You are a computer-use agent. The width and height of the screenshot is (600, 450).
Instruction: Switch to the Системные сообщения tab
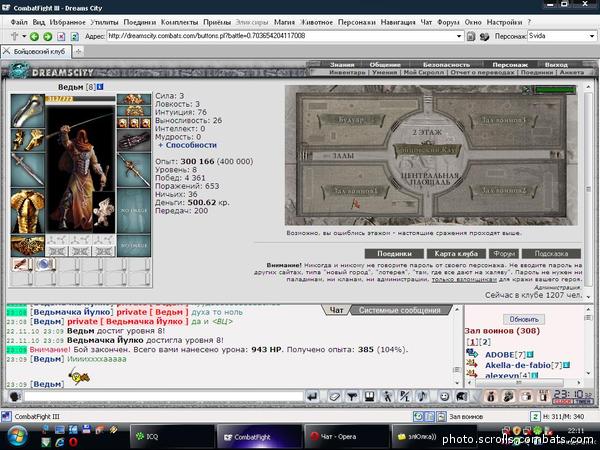(399, 310)
